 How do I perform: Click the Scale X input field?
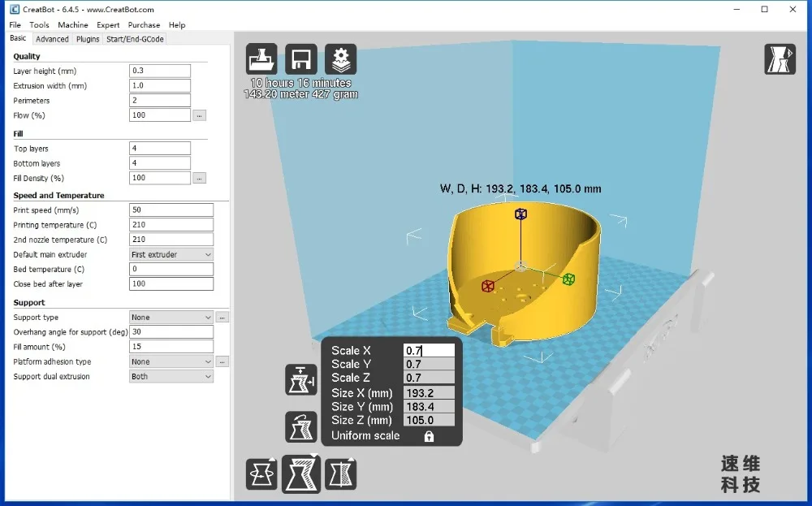tap(429, 351)
